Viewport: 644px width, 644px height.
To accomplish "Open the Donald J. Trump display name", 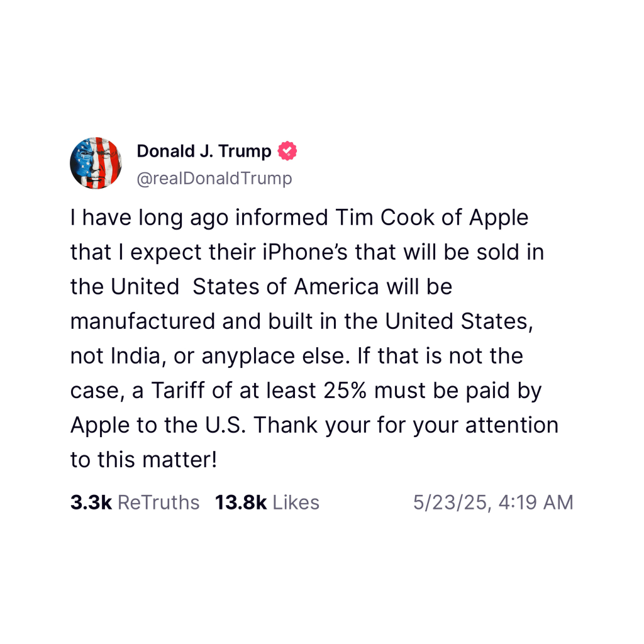I will [x=204, y=152].
